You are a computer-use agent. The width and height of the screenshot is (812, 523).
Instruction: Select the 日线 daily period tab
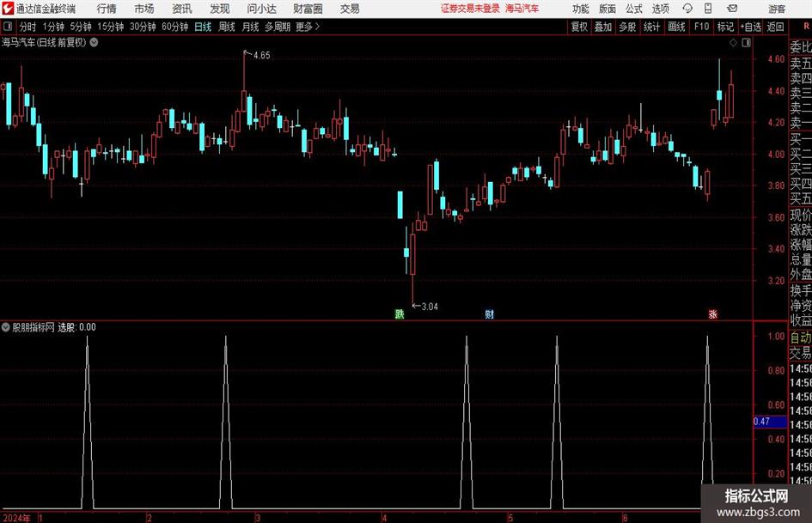tap(203, 27)
